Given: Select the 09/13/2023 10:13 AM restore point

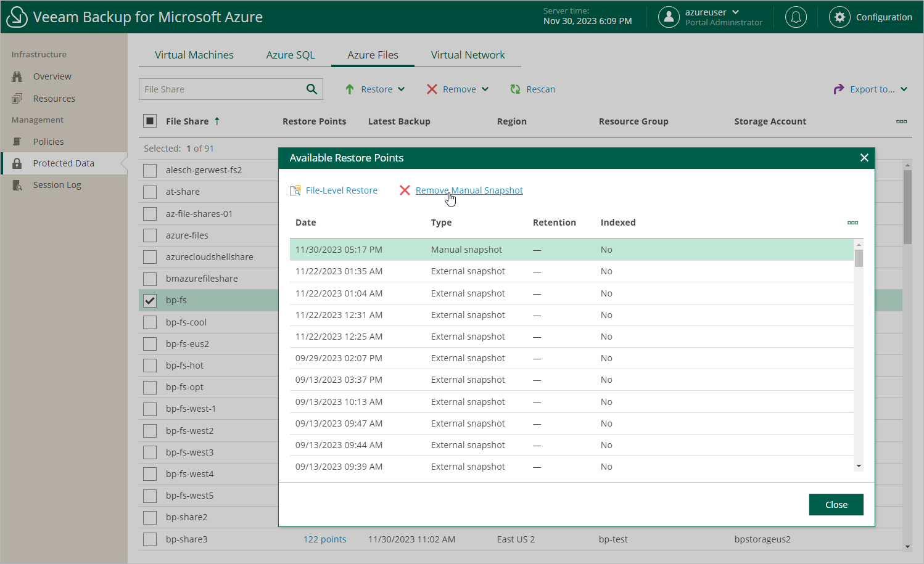Looking at the screenshot, I should (571, 402).
